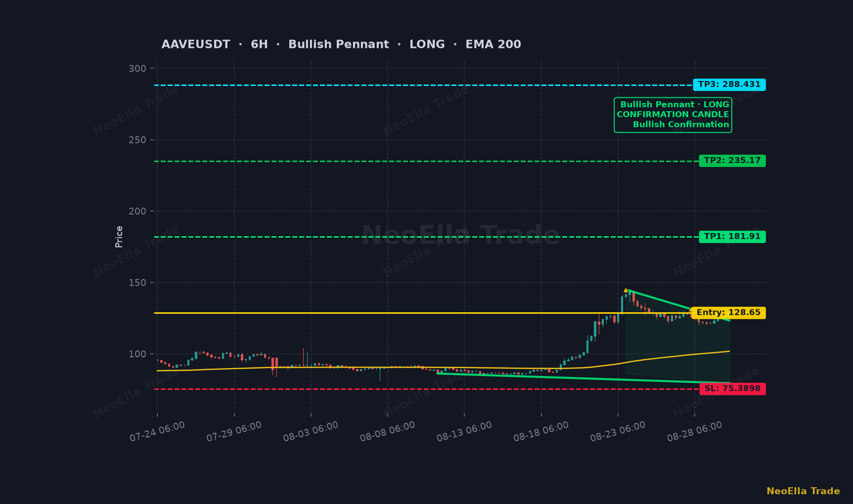This screenshot has width=853, height=504.
Task: Click the Price axis label
Action: pyautogui.click(x=119, y=237)
